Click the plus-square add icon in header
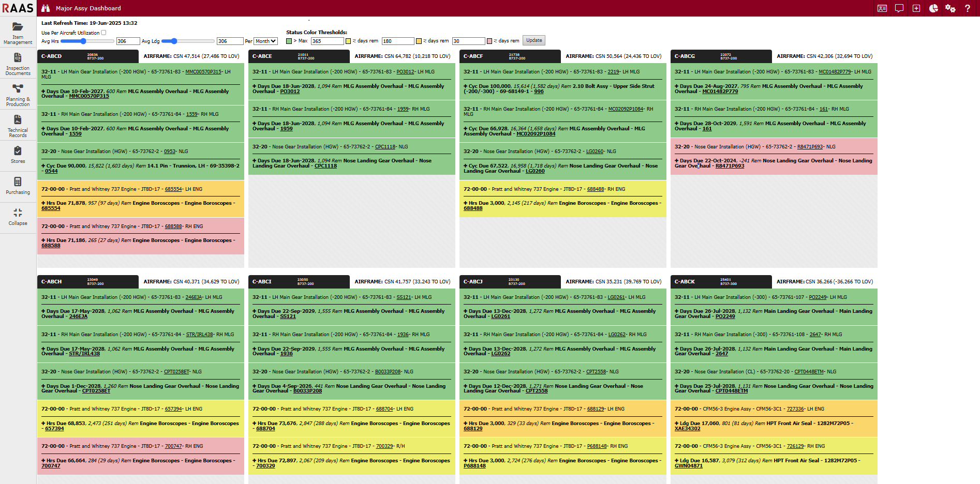Viewport: 980px width, 484px height. (916, 8)
